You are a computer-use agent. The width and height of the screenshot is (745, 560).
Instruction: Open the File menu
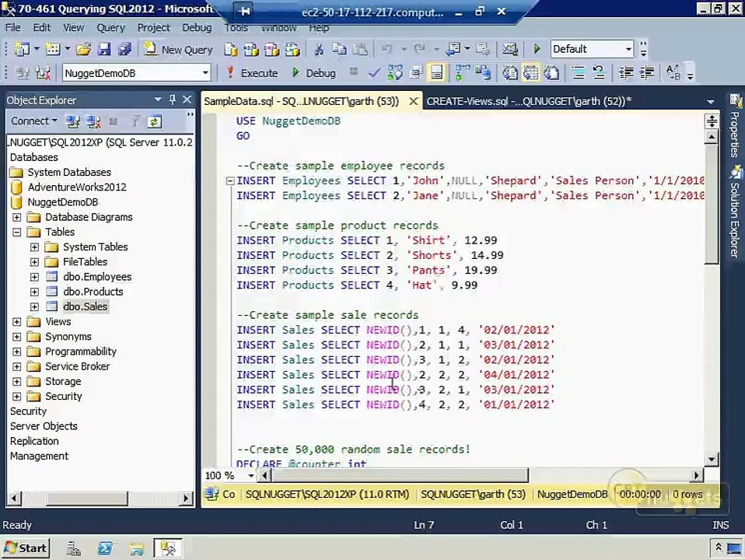click(x=12, y=27)
